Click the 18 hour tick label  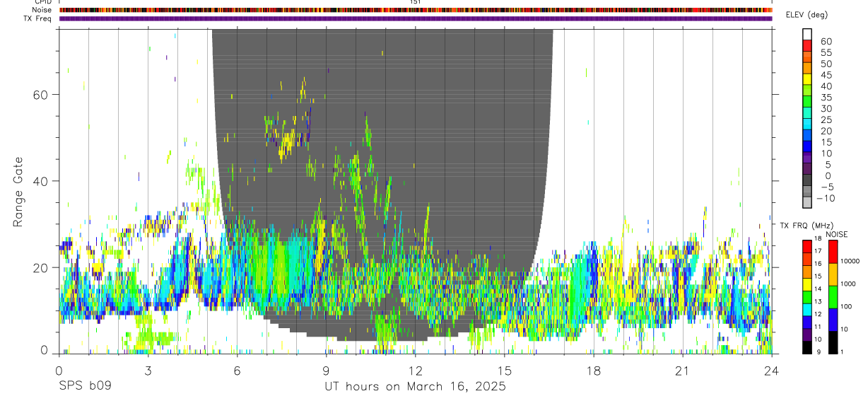pyautogui.click(x=594, y=371)
